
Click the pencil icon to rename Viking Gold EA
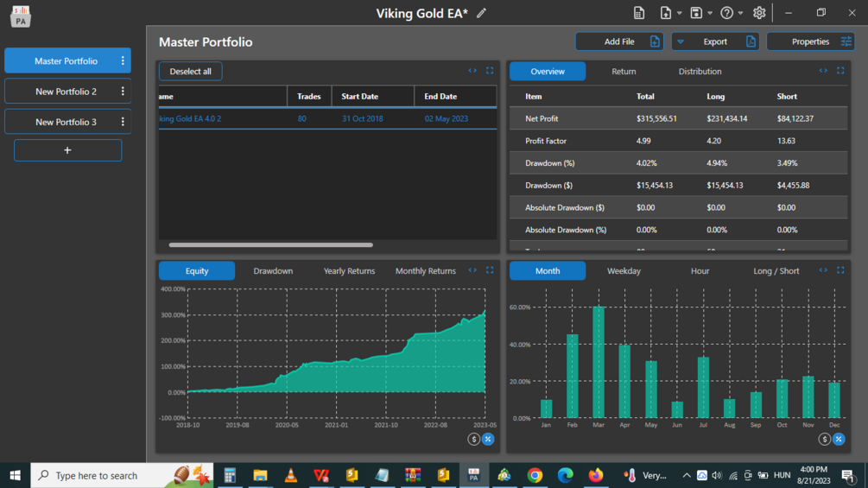point(481,13)
